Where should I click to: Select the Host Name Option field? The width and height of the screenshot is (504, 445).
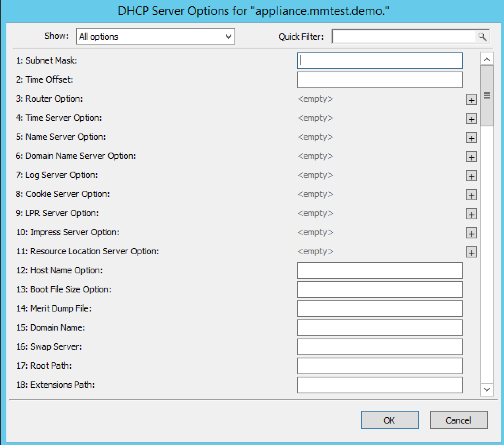[x=380, y=271]
